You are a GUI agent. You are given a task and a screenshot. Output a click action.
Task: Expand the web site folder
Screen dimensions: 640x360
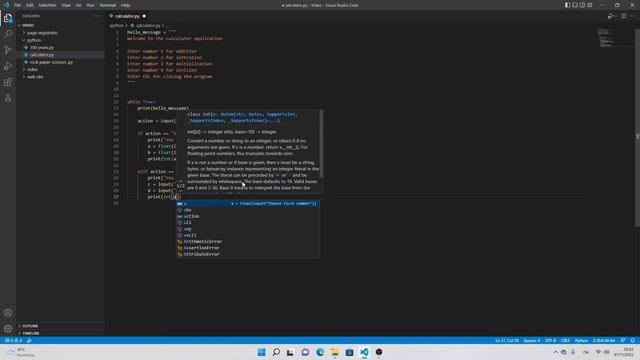(x=60, y=77)
